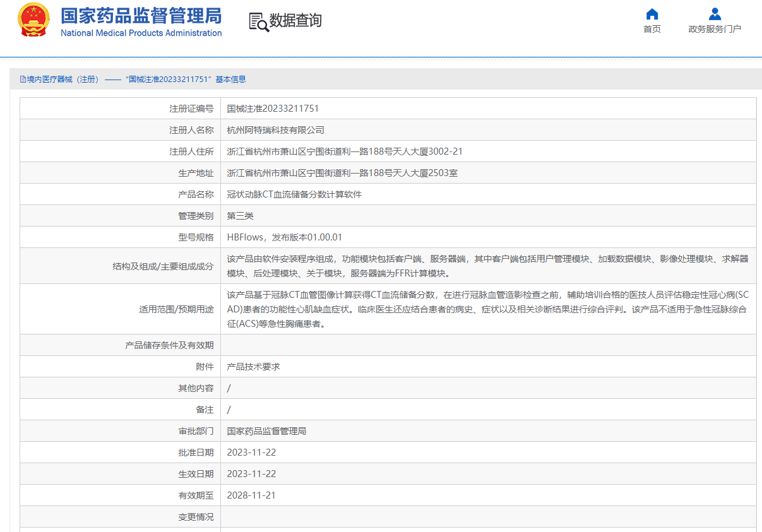Click the 境内医疗器械（注册） breadcrumb text

pyautogui.click(x=63, y=80)
